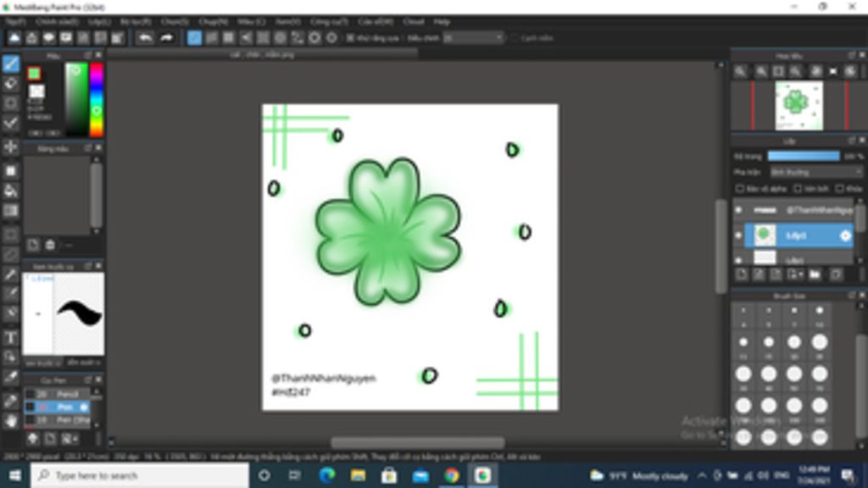Screen dimensions: 868x488
Task: Float the Brush Size panel pop-out icon
Action: coord(851,296)
